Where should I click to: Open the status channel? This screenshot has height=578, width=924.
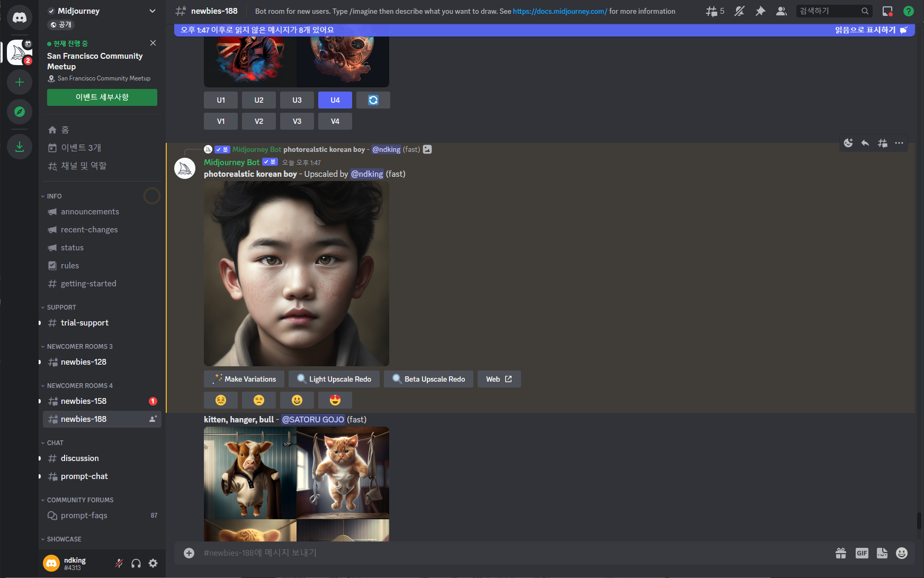point(102,248)
